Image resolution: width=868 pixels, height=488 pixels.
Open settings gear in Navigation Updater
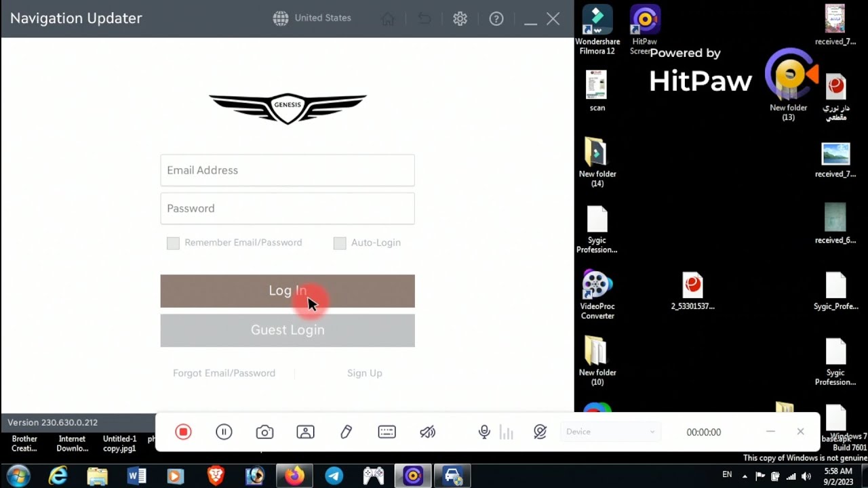[460, 19]
